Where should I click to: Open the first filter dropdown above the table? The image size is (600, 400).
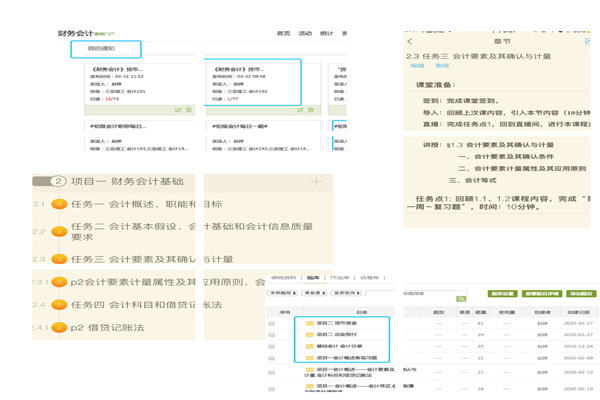coord(282,293)
